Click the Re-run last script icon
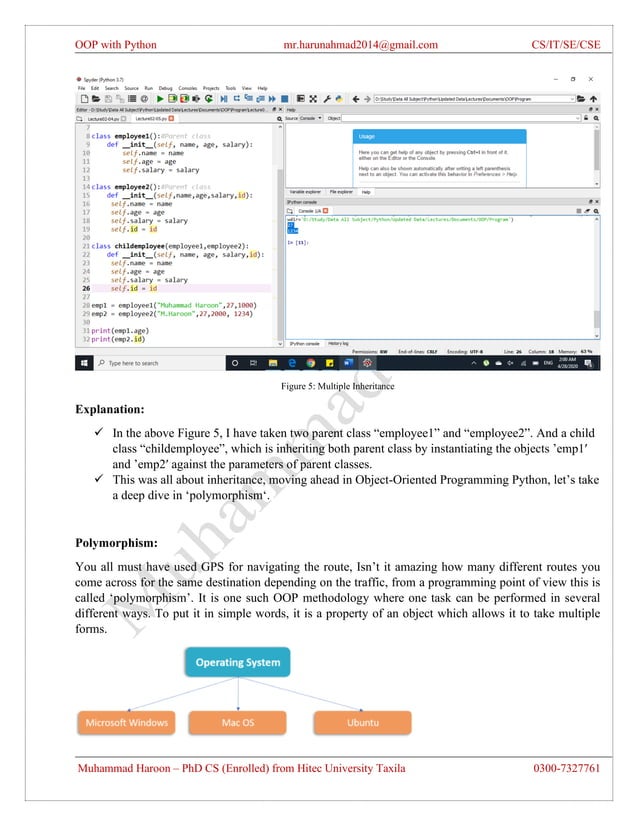Image resolution: width=638 pixels, height=826 pixels. tap(209, 99)
